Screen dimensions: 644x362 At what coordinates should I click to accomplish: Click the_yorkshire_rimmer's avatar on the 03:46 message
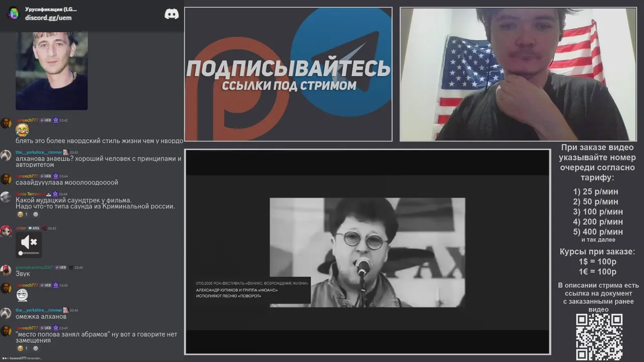pyautogui.click(x=6, y=313)
